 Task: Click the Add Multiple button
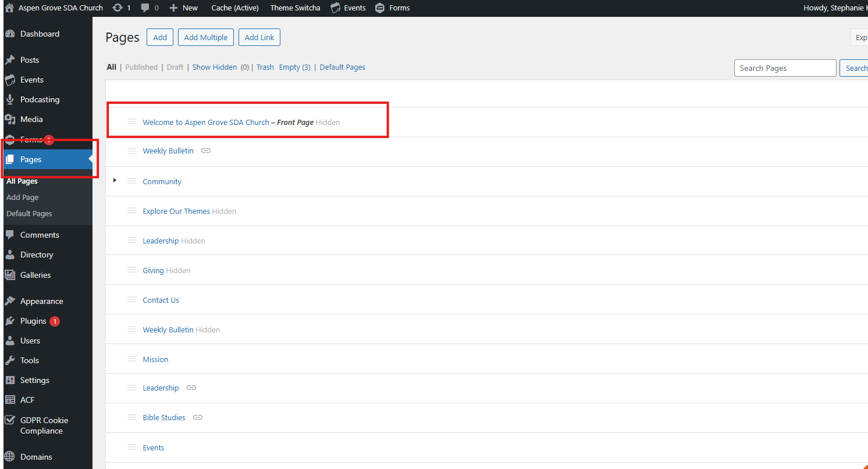[x=206, y=37]
